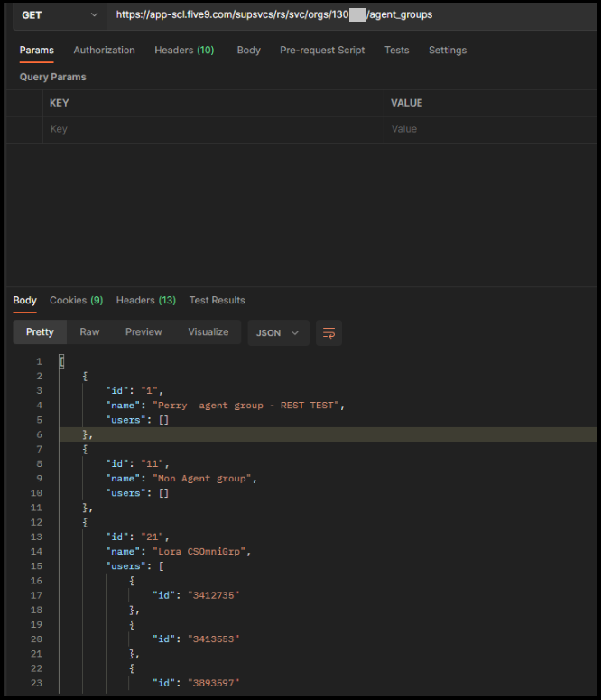Open the Test Results tab
Viewport: 602px width, 700px height.
point(217,300)
